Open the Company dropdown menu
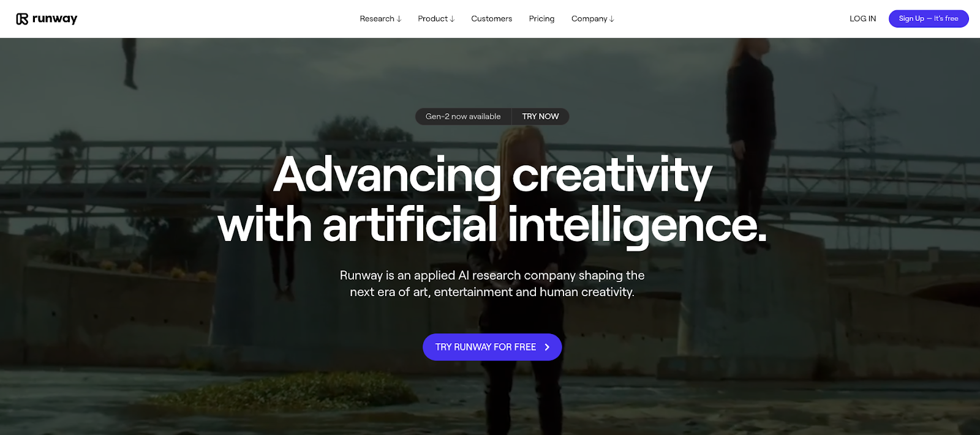Image resolution: width=980 pixels, height=435 pixels. pos(592,19)
